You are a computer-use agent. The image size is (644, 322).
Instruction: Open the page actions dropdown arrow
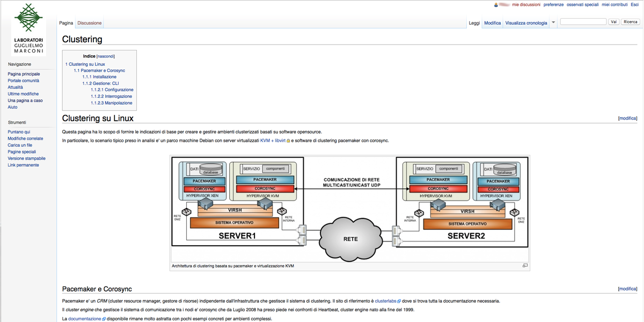point(553,23)
